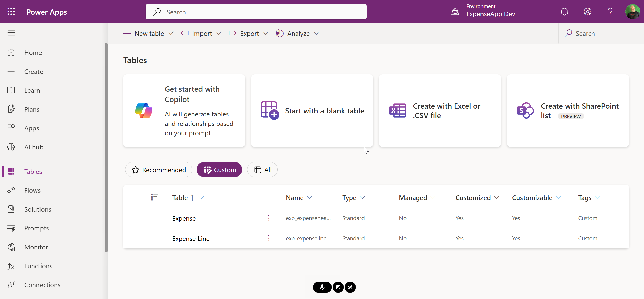Click the left navigation scrollbar
Screen dimensions: 644x299
click(106, 147)
